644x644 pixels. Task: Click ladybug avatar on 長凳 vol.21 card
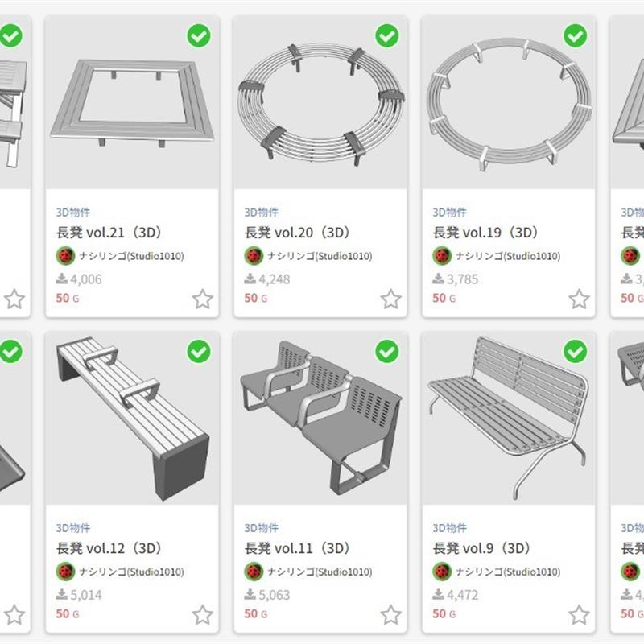(65, 256)
